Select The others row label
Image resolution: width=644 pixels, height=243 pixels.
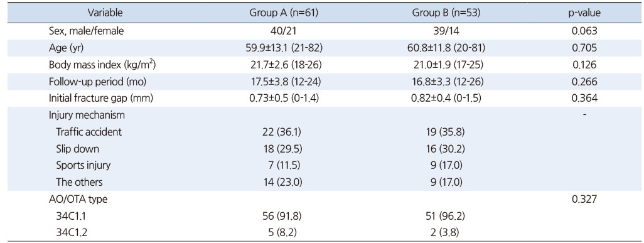(x=79, y=182)
